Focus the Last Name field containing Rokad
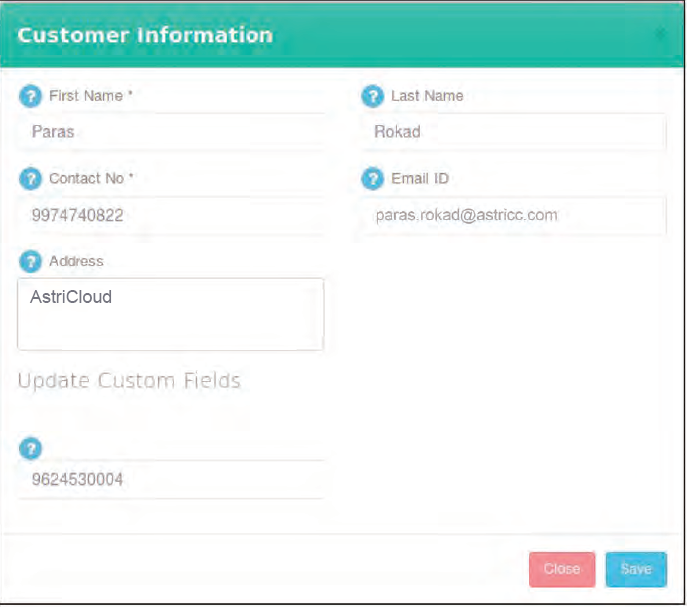687x607 pixels. (513, 132)
